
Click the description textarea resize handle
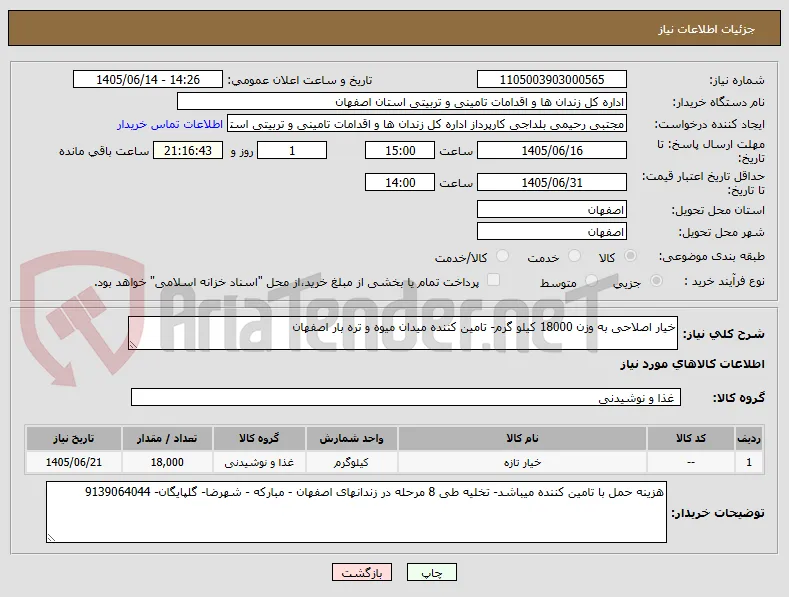tap(133, 345)
